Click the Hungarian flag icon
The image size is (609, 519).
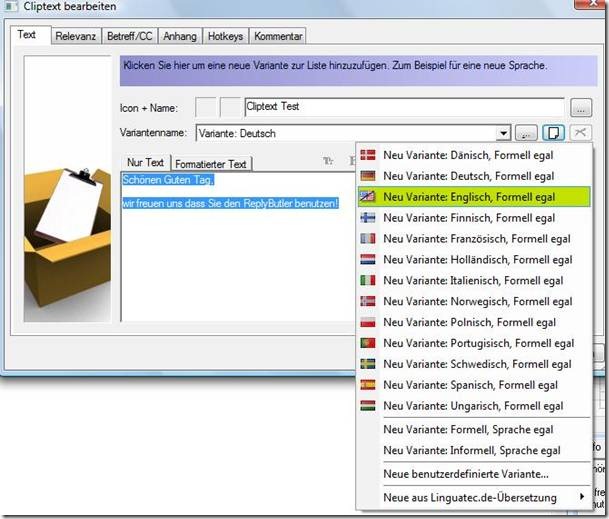click(367, 406)
